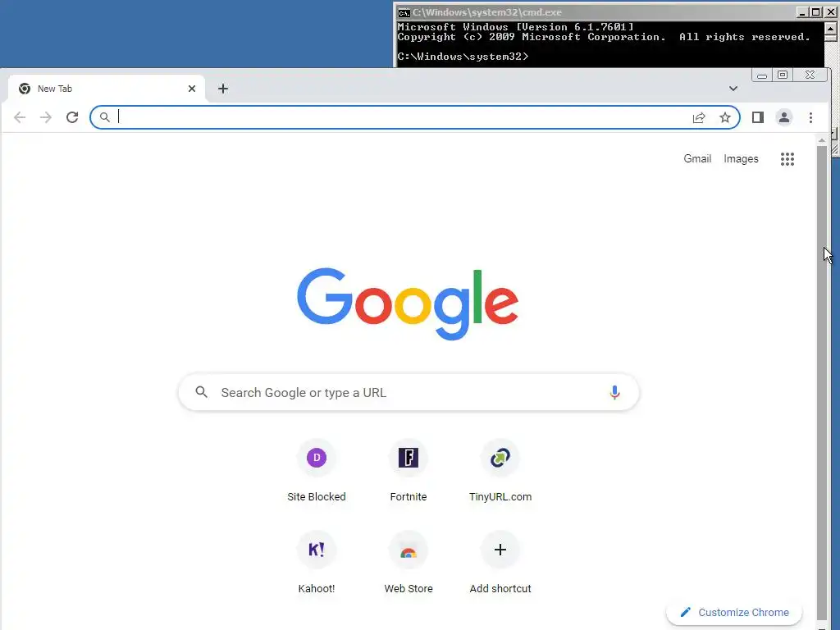Click the share page icon
The height and width of the screenshot is (630, 840).
[699, 117]
